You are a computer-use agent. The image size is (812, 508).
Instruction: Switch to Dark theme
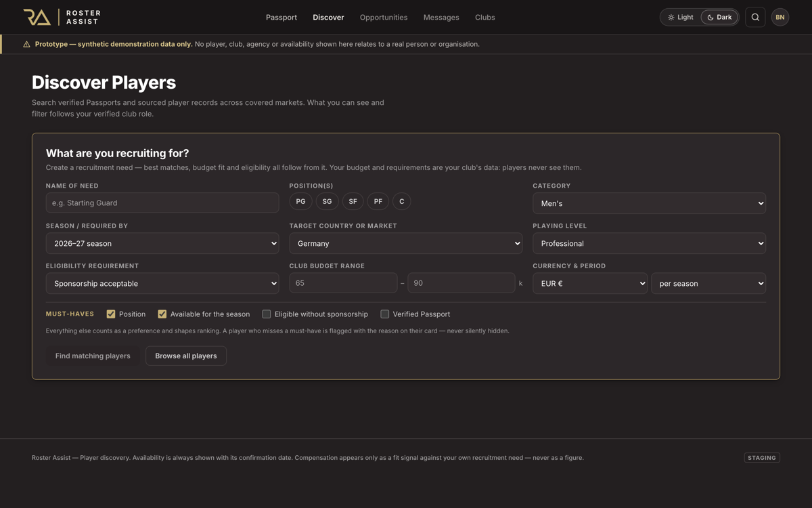pyautogui.click(x=719, y=17)
